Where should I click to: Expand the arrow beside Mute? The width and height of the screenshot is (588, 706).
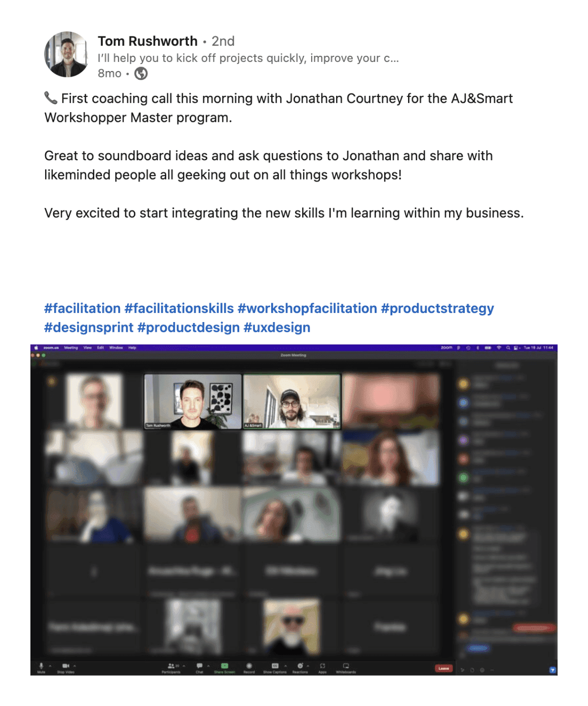tap(50, 665)
